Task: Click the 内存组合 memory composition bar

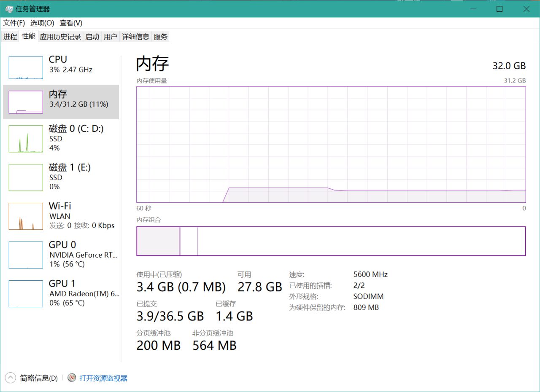Action: coord(331,241)
